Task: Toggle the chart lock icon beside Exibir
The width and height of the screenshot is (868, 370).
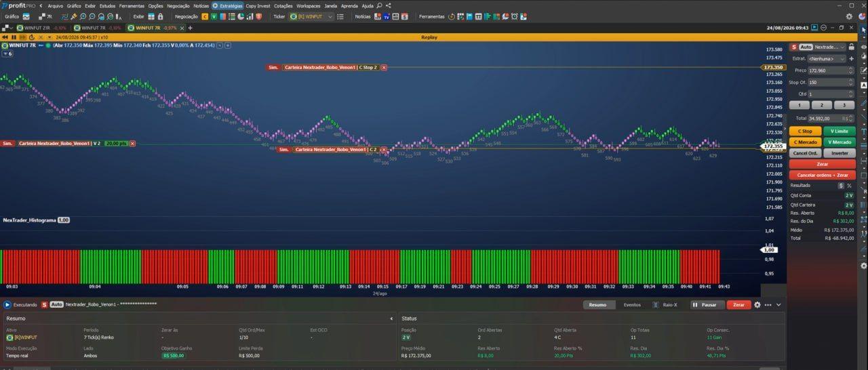Action: click(x=161, y=16)
